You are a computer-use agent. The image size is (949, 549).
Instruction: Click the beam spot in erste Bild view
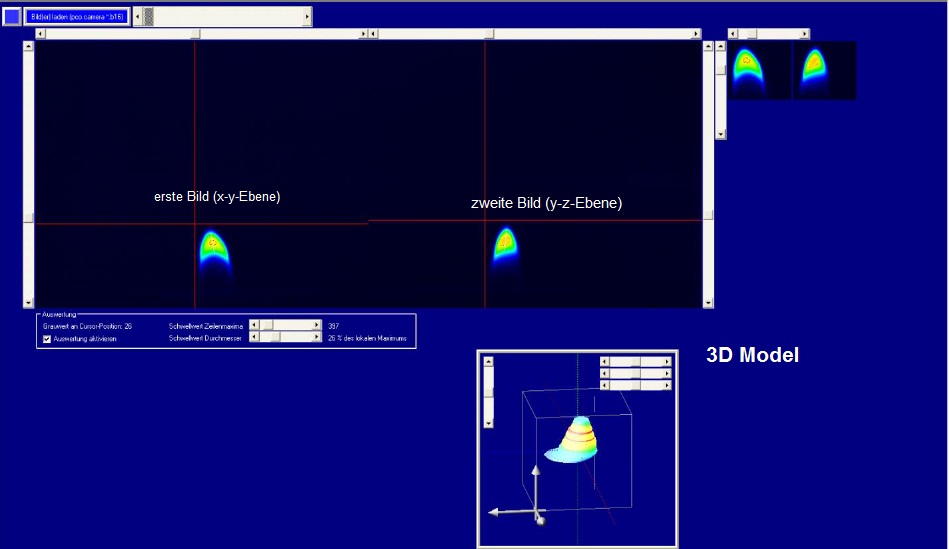pyautogui.click(x=212, y=246)
